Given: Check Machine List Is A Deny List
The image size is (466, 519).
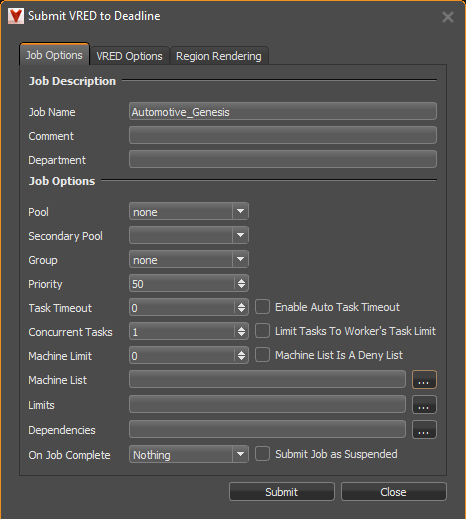Looking at the screenshot, I should 262,355.
